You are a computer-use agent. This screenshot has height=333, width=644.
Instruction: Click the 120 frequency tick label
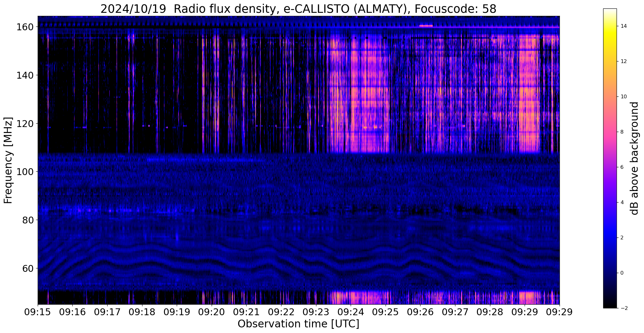25,124
